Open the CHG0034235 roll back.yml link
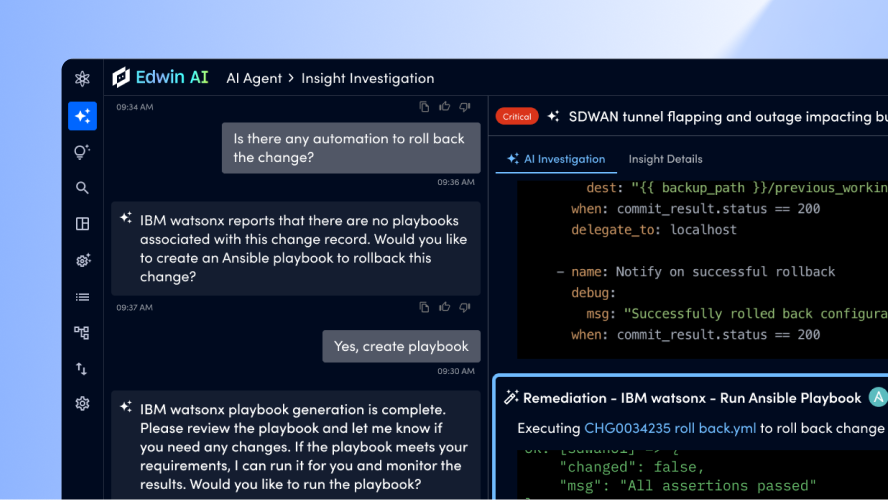Image resolution: width=888 pixels, height=500 pixels. coord(670,428)
